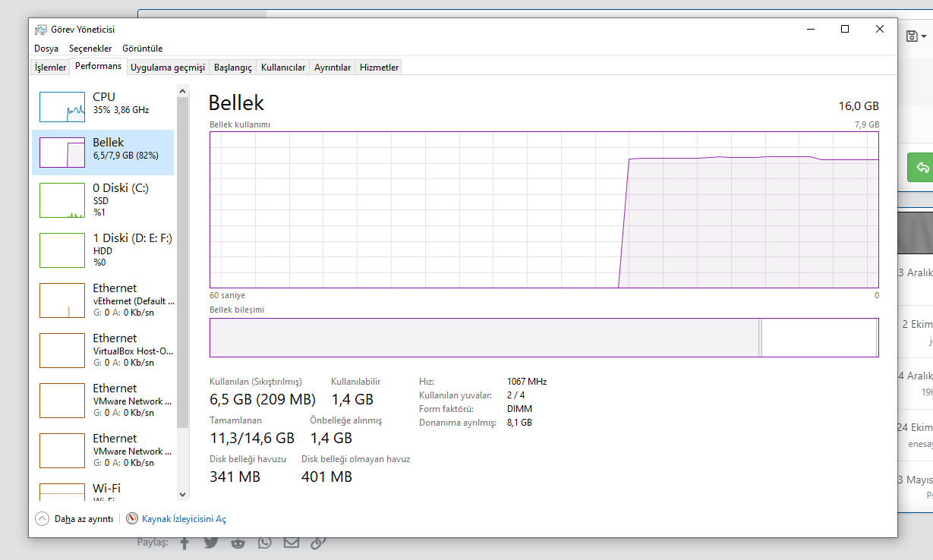Click the sidebar scrollbar down arrow
This screenshot has height=560, width=933.
pos(182,495)
